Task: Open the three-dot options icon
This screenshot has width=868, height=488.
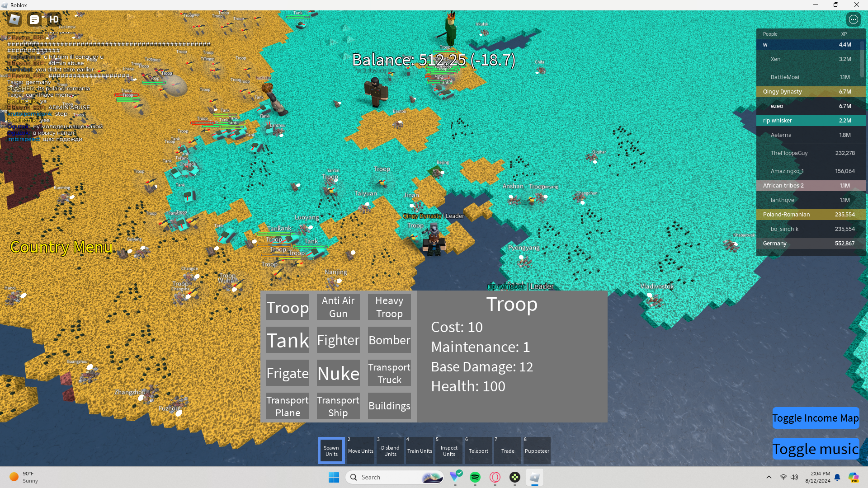Action: (x=853, y=19)
